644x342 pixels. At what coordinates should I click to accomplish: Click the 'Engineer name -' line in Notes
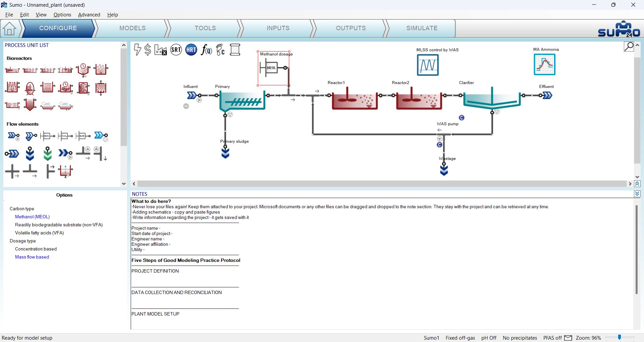coord(148,239)
